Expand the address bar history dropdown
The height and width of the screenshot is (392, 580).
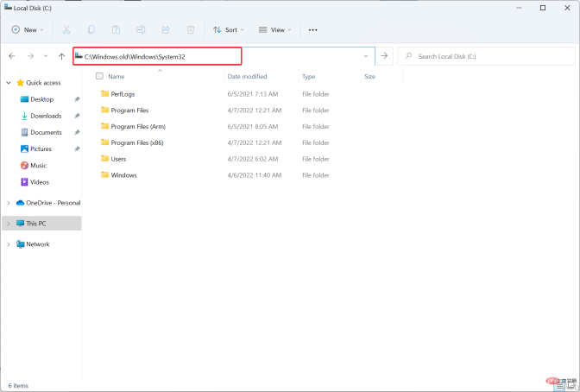(366, 56)
